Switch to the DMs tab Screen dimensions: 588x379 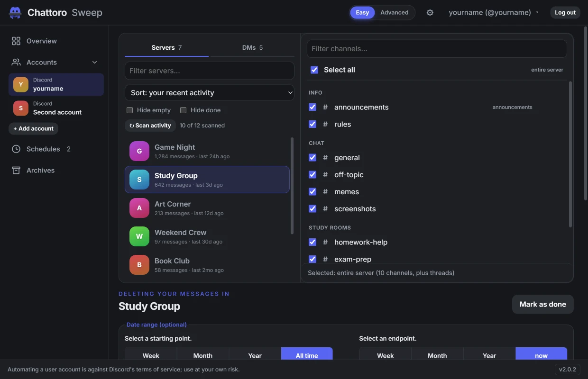252,48
